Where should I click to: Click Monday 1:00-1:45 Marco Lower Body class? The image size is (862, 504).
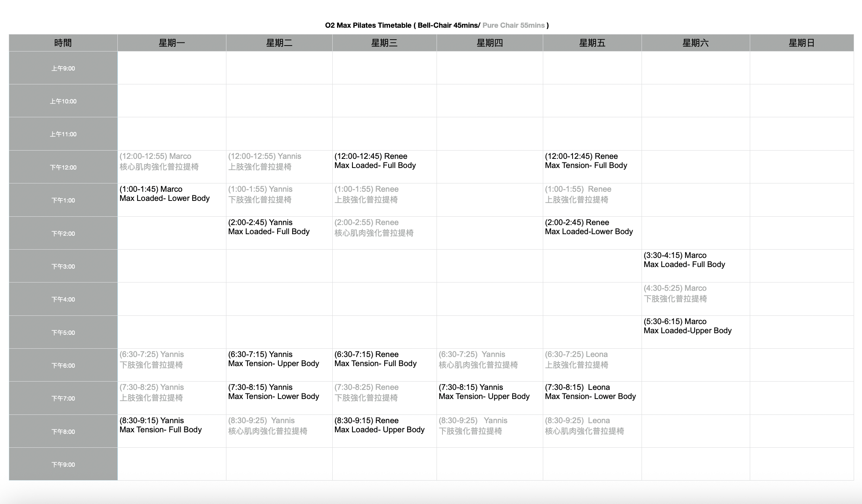click(x=172, y=200)
